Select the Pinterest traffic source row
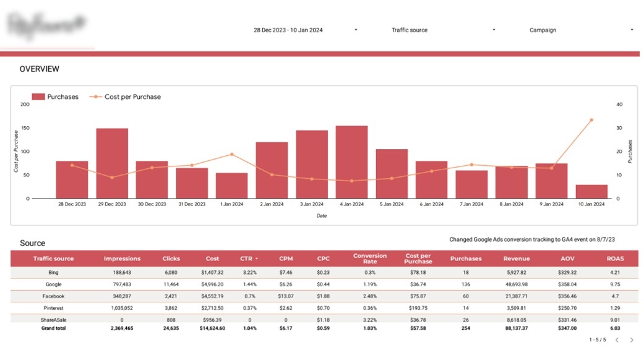The height and width of the screenshot is (347, 644). 53,308
